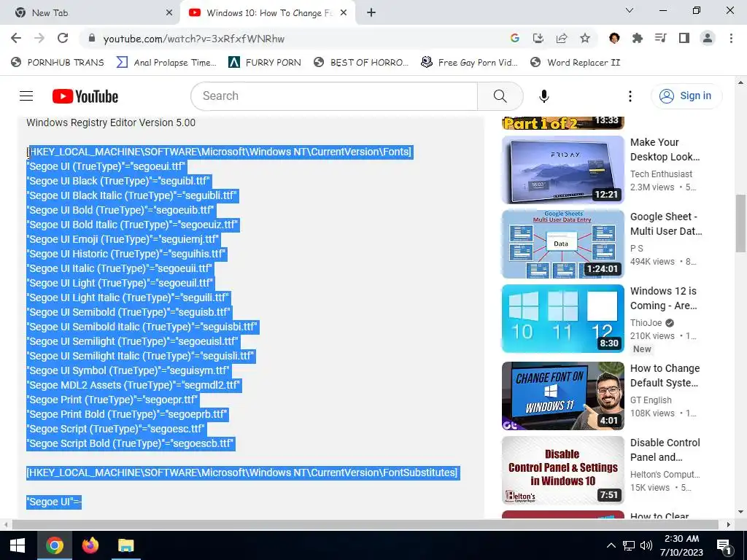Image resolution: width=747 pixels, height=560 pixels.
Task: Open the Windows Start menu
Action: pos(18,545)
